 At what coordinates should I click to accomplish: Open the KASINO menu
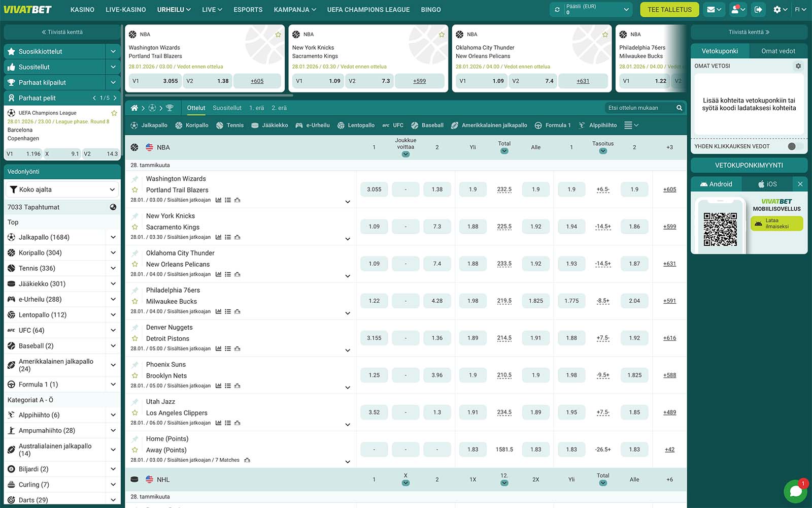point(82,10)
